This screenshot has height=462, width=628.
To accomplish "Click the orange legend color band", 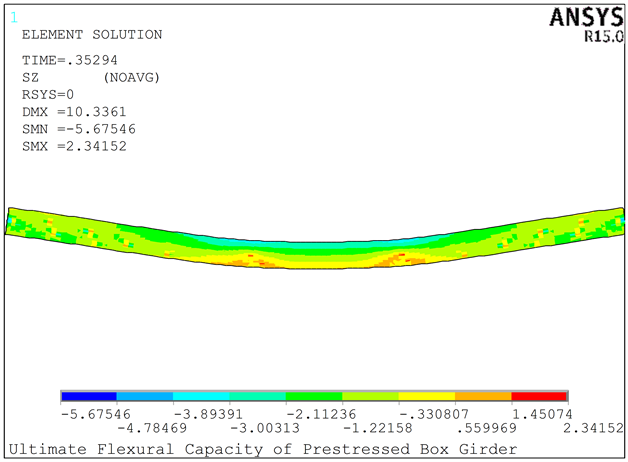I will tap(483, 397).
